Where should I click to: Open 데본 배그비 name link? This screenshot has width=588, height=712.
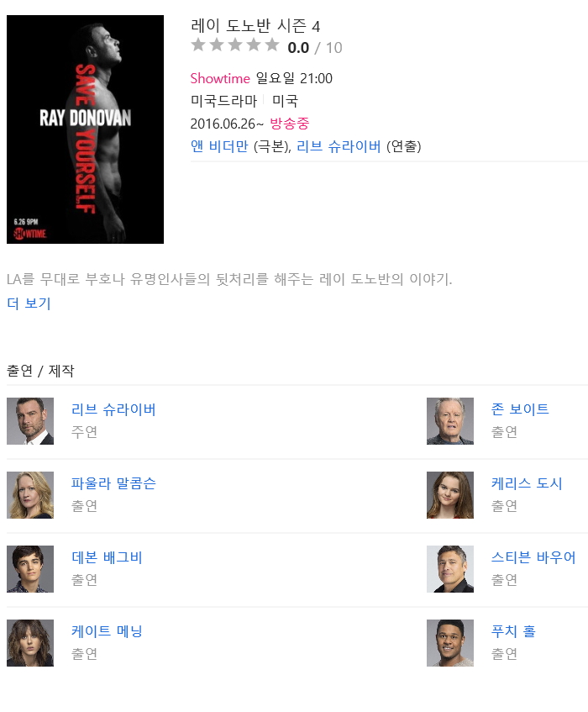pyautogui.click(x=107, y=557)
